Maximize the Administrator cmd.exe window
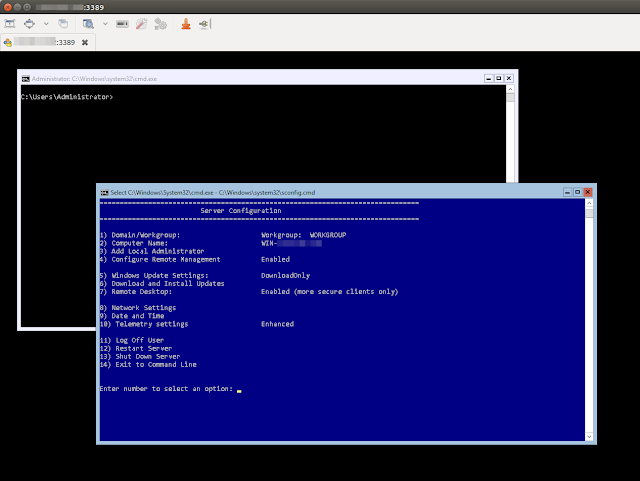The height and width of the screenshot is (481, 640). click(498, 77)
